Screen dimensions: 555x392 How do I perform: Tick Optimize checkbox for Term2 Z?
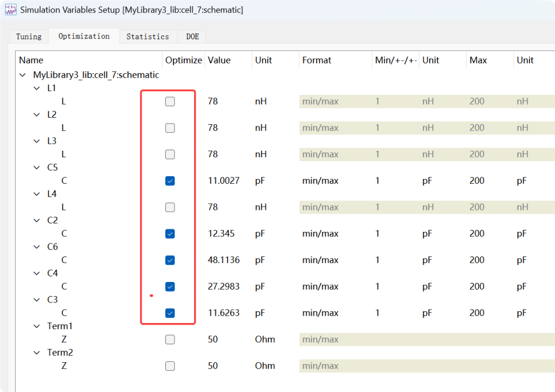coord(170,366)
